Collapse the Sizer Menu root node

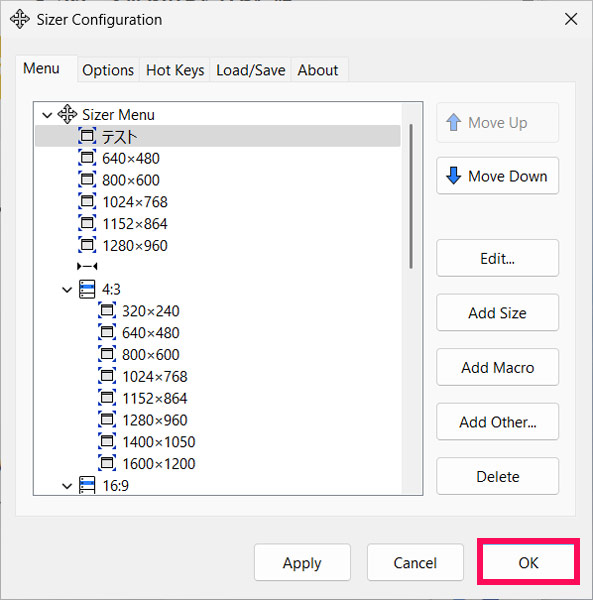(x=47, y=115)
